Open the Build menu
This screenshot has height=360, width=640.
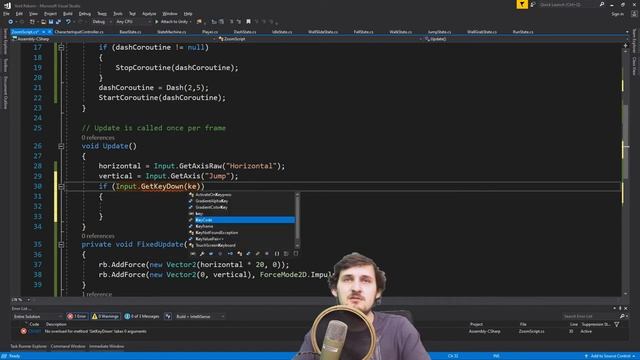click(x=68, y=13)
